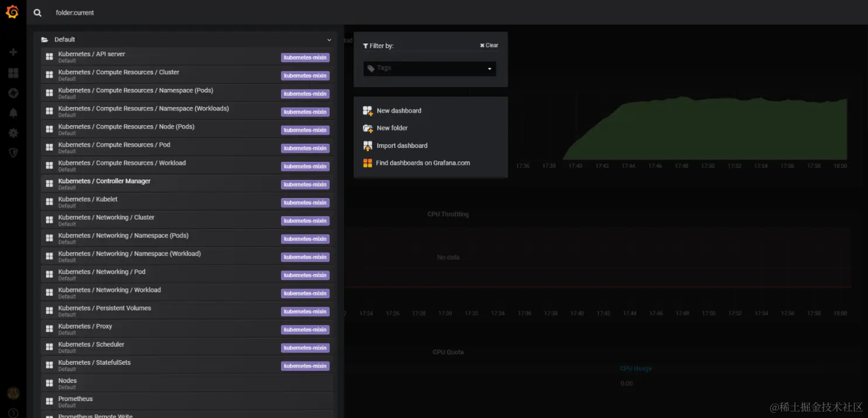Image resolution: width=868 pixels, height=418 pixels.
Task: Open Compute Resources / Namespace (Workloads) dashboard
Action: click(x=187, y=111)
